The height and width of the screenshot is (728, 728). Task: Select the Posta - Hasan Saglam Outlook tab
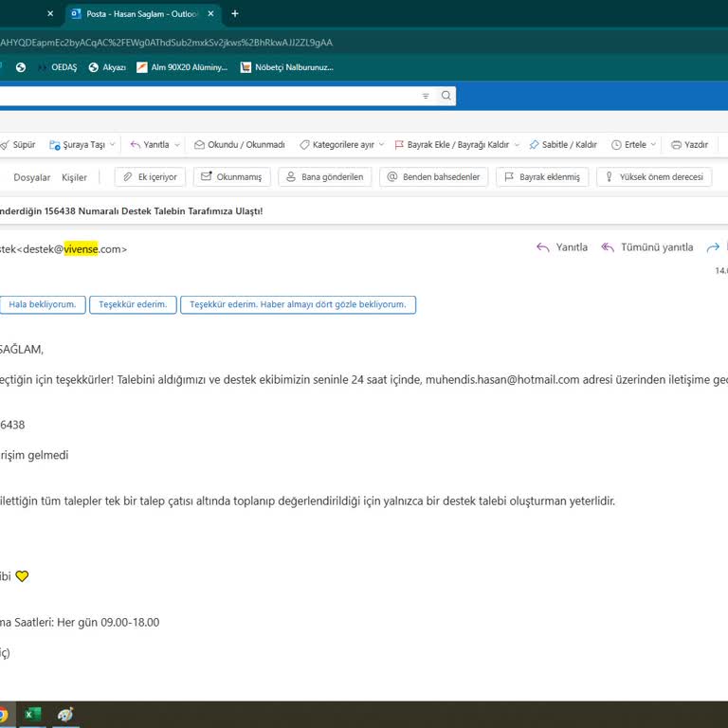click(141, 14)
